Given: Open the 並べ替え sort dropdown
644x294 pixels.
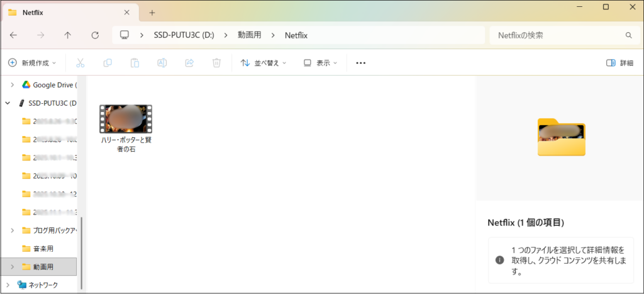Looking at the screenshot, I should coord(264,63).
